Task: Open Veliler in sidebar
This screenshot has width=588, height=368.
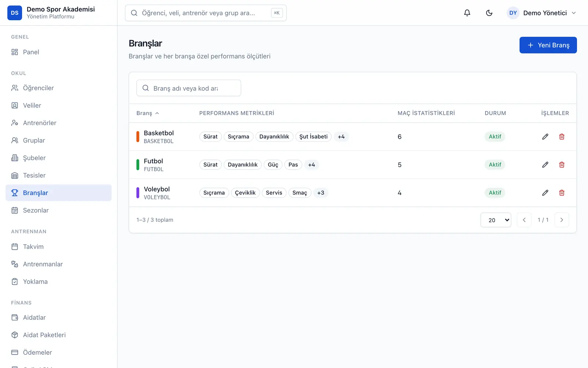Action: 58,105
